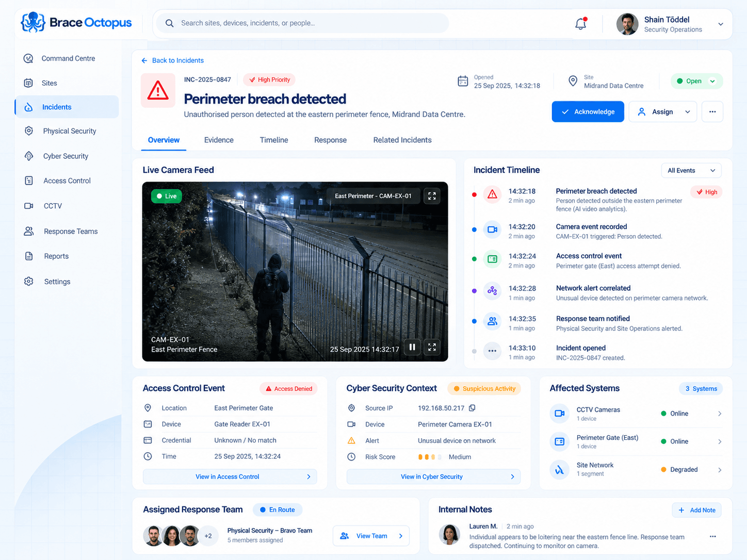Focus the global search field
The width and height of the screenshot is (747, 560).
coord(302,23)
